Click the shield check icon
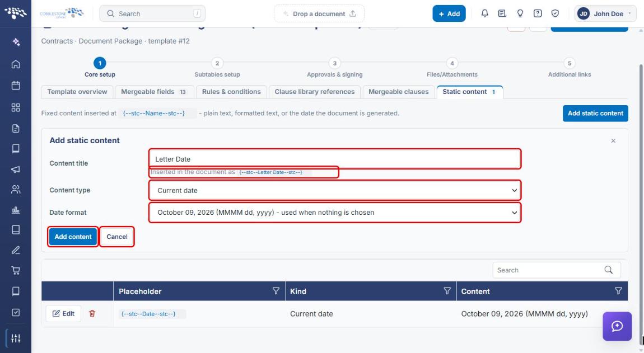Image resolution: width=644 pixels, height=353 pixels. (x=555, y=13)
